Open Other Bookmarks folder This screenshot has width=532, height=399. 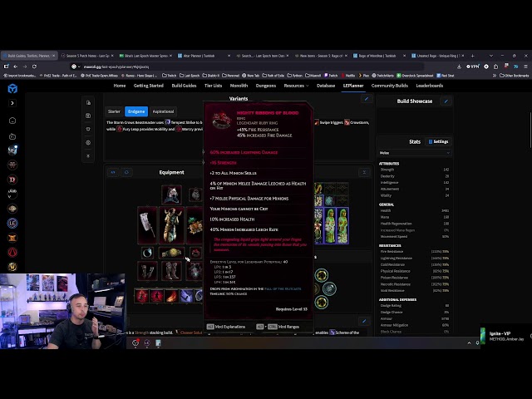[514, 76]
